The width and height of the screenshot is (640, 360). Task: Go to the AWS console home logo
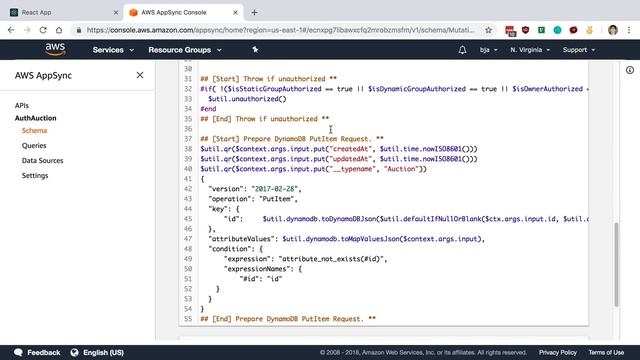coord(56,50)
